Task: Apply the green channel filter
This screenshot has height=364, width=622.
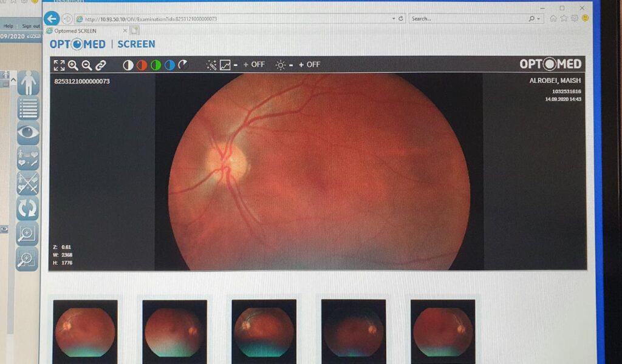Action: pyautogui.click(x=156, y=65)
